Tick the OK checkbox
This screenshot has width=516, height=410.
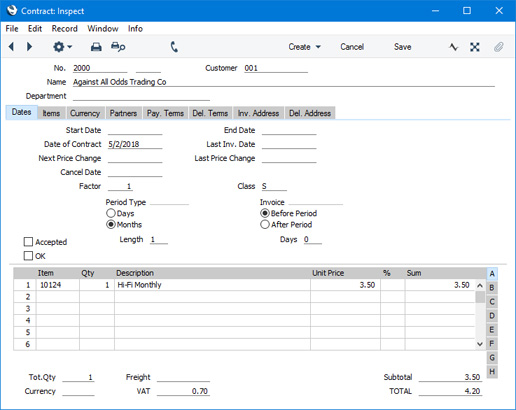point(28,256)
